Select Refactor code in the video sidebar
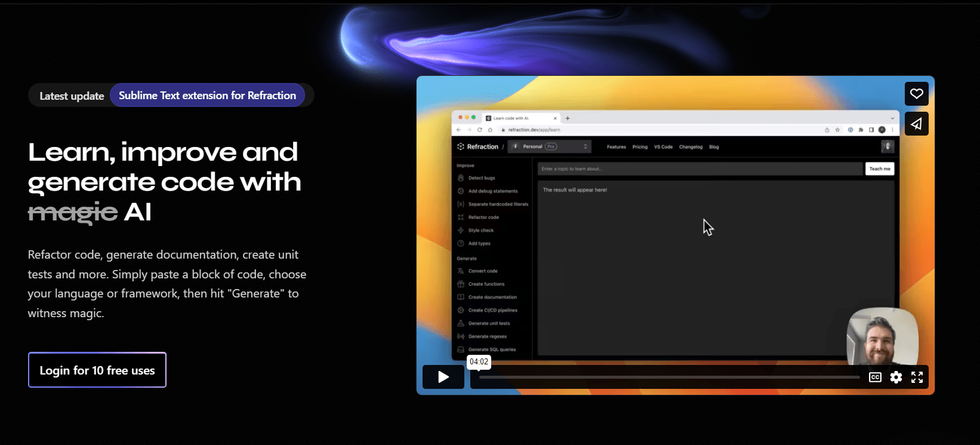 pos(483,217)
